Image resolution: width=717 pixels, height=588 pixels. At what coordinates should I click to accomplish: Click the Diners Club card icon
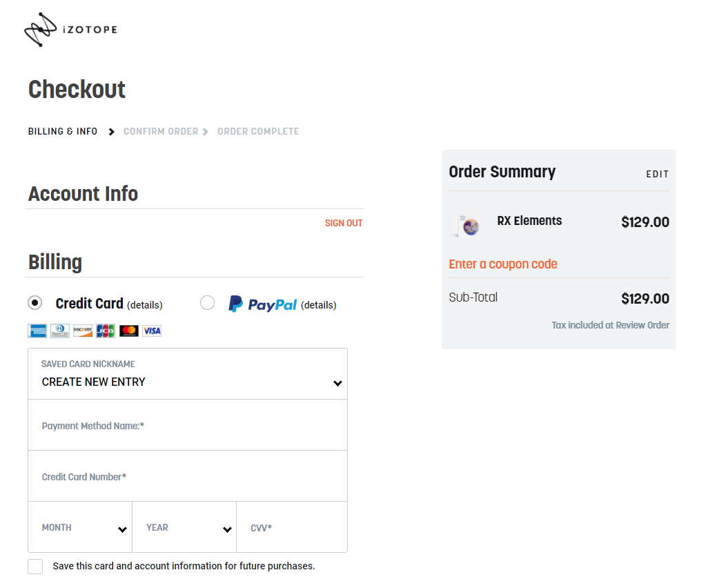click(60, 331)
